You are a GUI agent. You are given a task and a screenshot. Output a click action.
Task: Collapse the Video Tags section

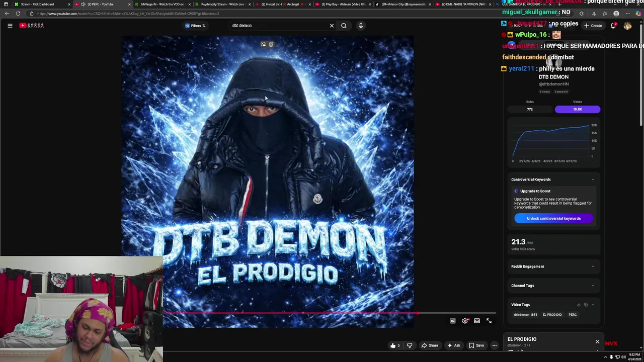click(593, 305)
